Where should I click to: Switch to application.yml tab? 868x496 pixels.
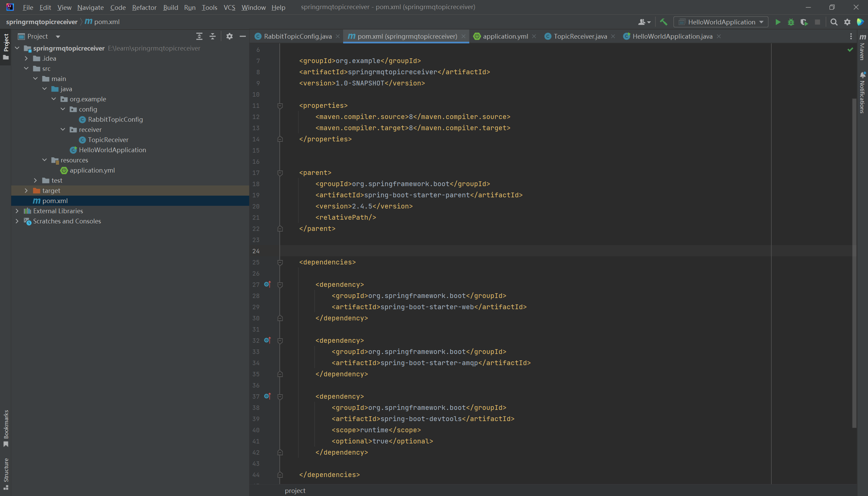point(505,37)
